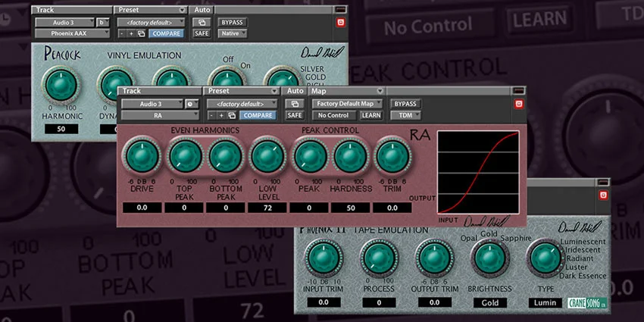644x322 pixels.
Task: Click Phoenix II OUTPUT TRIM knob
Action: tap(434, 258)
